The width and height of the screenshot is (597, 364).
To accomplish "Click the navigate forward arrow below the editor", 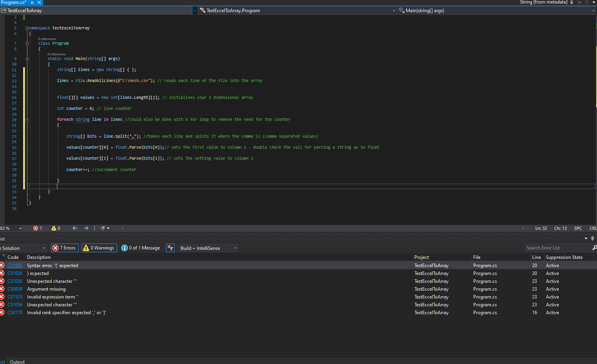I will pyautogui.click(x=86, y=228).
